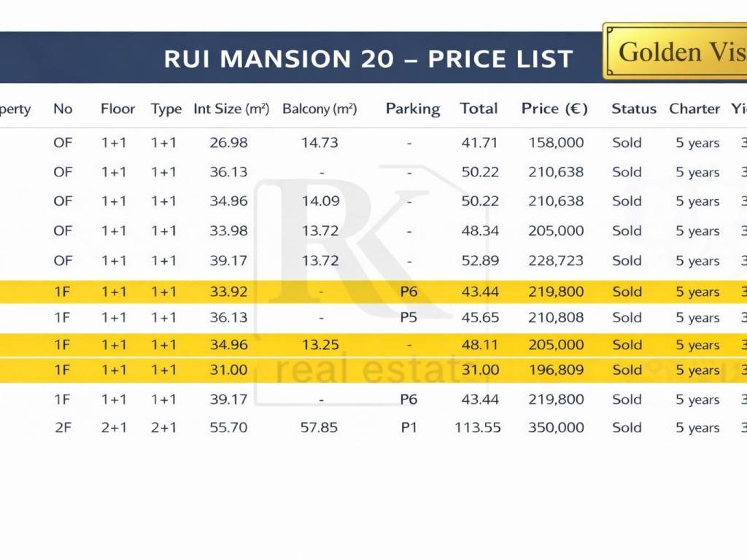The width and height of the screenshot is (747, 560).
Task: Select the 196,809 price in highlighted row
Action: pos(556,370)
